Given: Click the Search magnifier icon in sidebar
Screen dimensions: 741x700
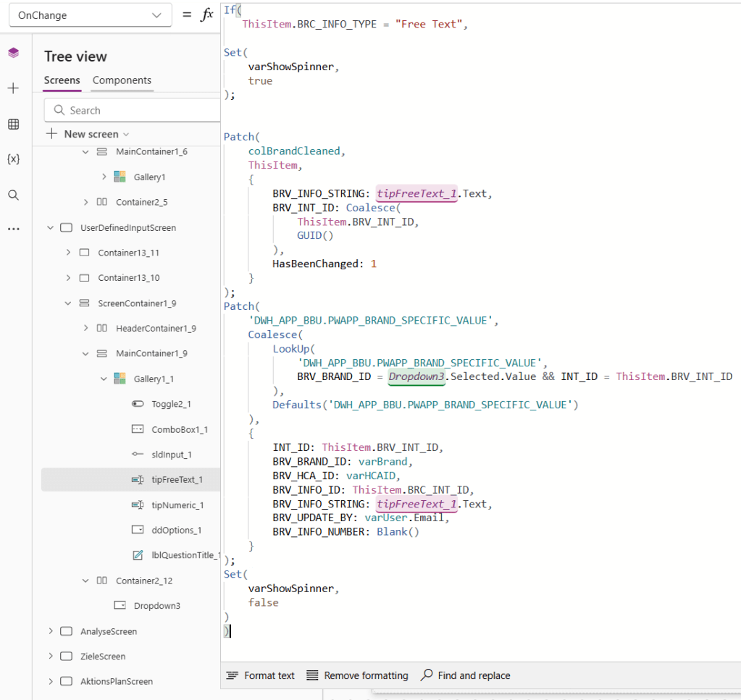Looking at the screenshot, I should pos(13,195).
